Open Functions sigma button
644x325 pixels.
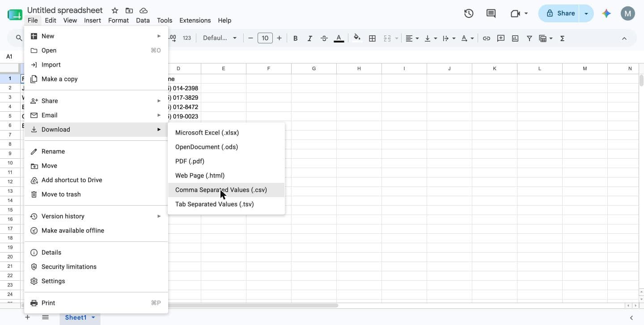click(x=562, y=38)
